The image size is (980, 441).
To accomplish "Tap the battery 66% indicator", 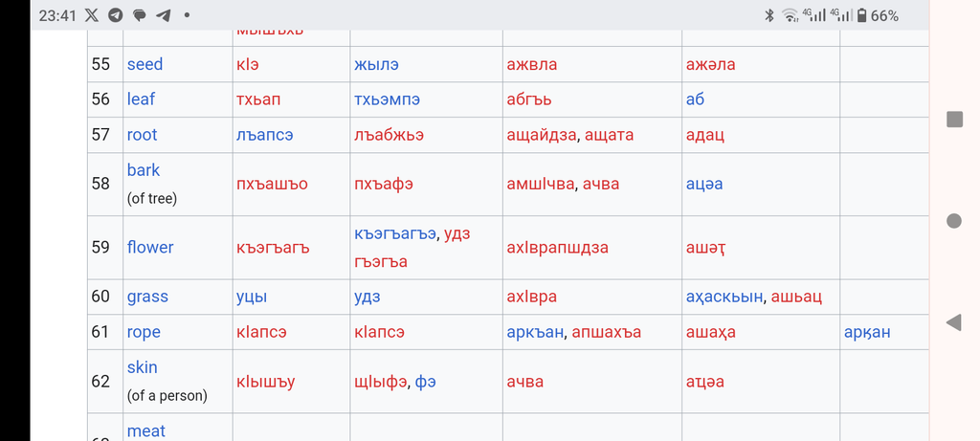I will (x=877, y=15).
